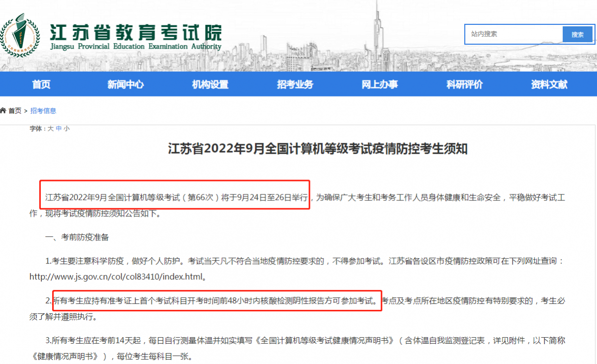The height and width of the screenshot is (364, 597).
Task: Click 科研评价 in the top navigation
Action: click(x=464, y=85)
